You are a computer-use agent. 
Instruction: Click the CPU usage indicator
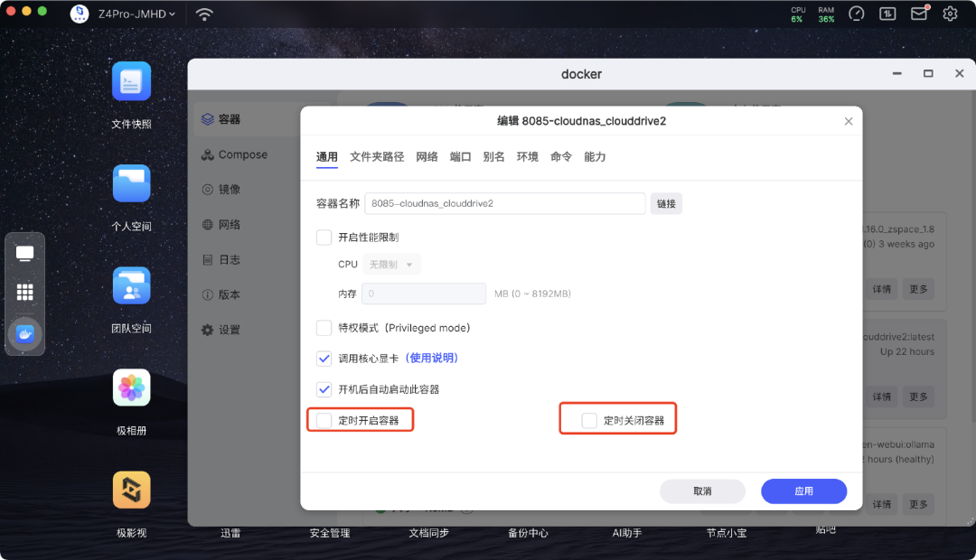click(x=797, y=14)
